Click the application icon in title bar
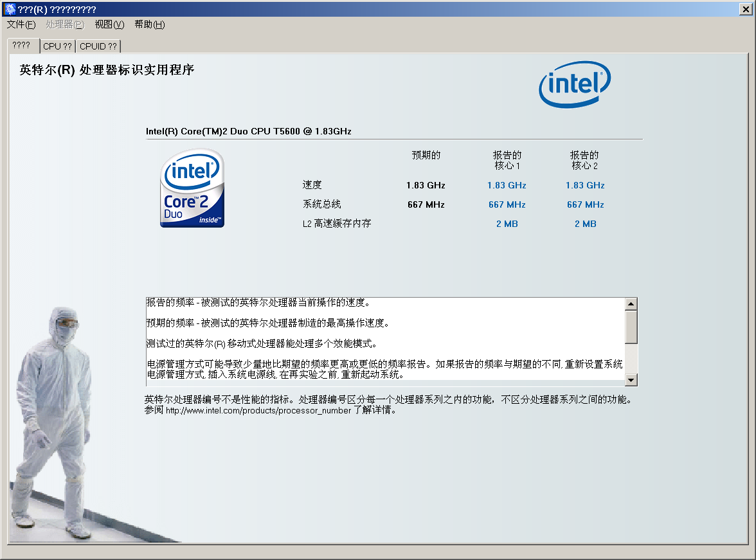Screen dimensions: 756x560 click(x=9, y=9)
